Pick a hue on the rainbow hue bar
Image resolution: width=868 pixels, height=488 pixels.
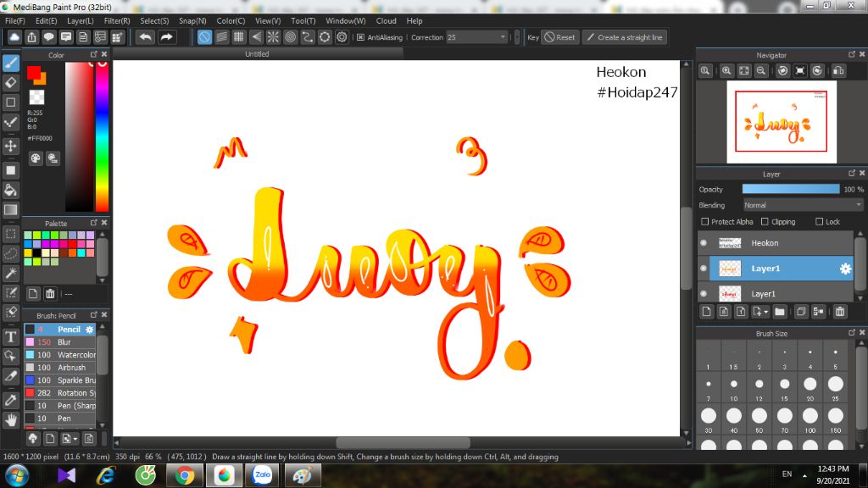coord(102,136)
